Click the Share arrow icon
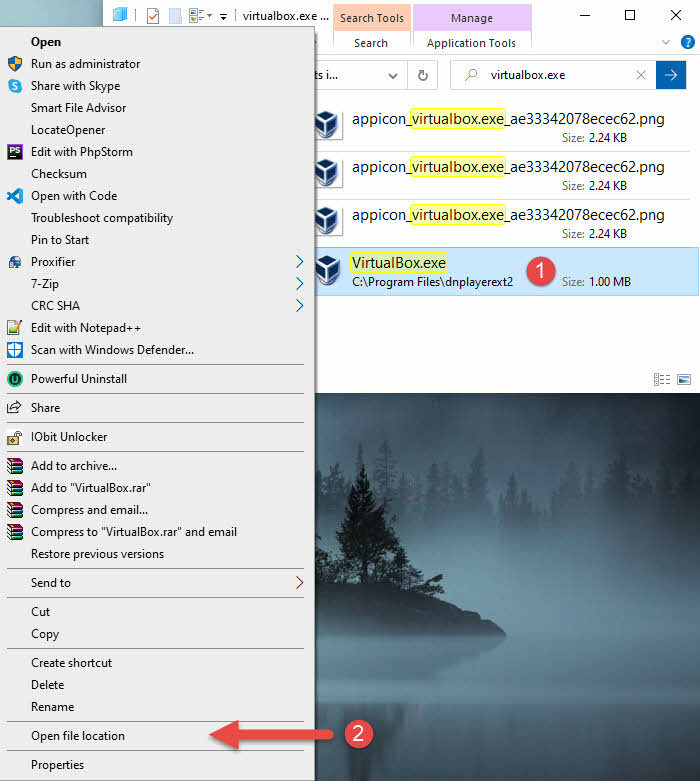The height and width of the screenshot is (781, 700). coord(15,407)
